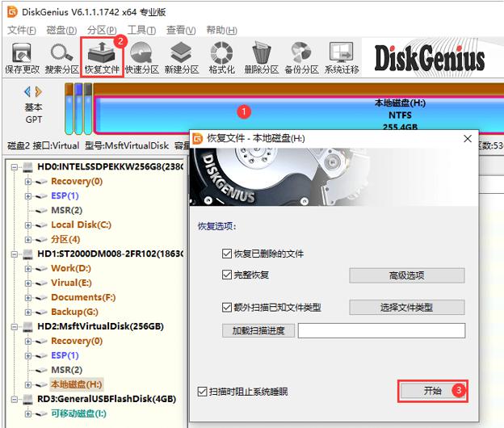504x428 pixels.
Task: Collapse the HD0 INTEL SSD tree node
Action: 15,167
